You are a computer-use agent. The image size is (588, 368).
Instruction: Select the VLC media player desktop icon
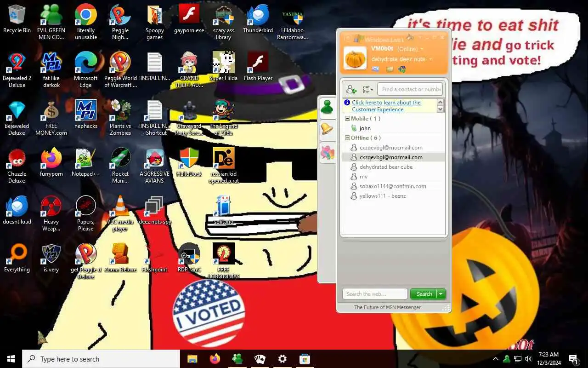coord(120,213)
